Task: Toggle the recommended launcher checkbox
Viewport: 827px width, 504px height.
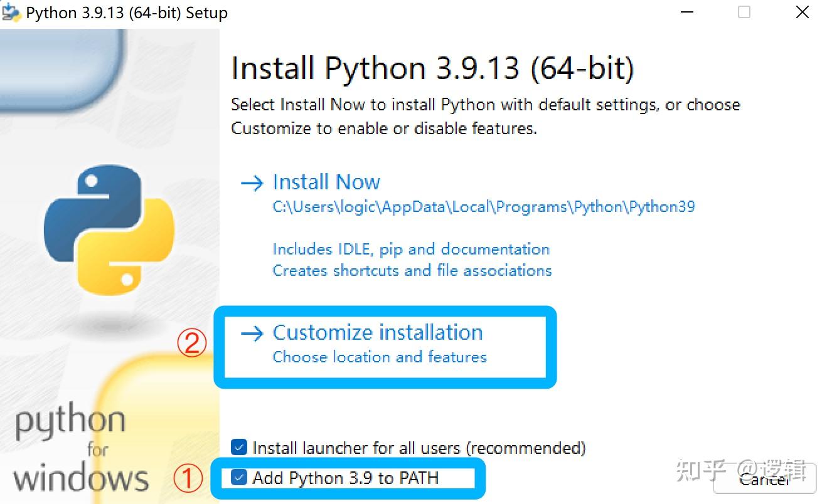Action: coord(239,447)
